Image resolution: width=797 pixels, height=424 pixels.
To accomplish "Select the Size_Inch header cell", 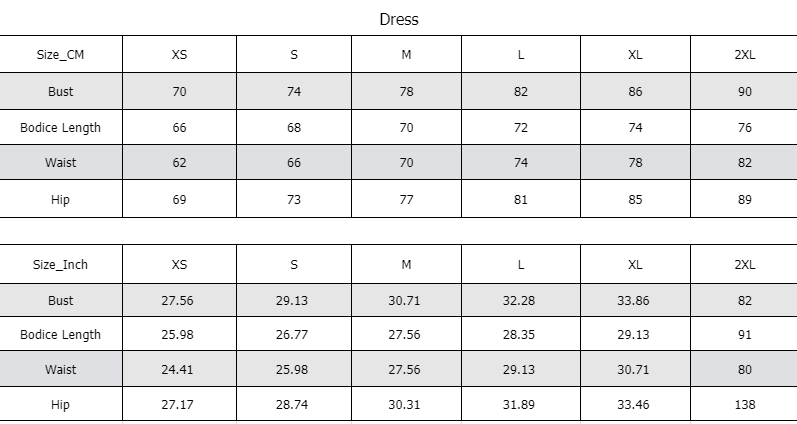I will 60,264.
